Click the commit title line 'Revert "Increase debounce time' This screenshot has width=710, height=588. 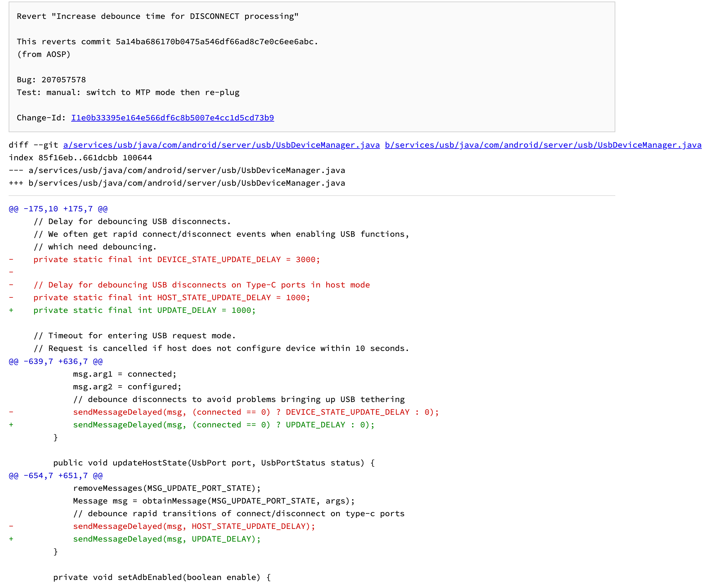point(158,16)
